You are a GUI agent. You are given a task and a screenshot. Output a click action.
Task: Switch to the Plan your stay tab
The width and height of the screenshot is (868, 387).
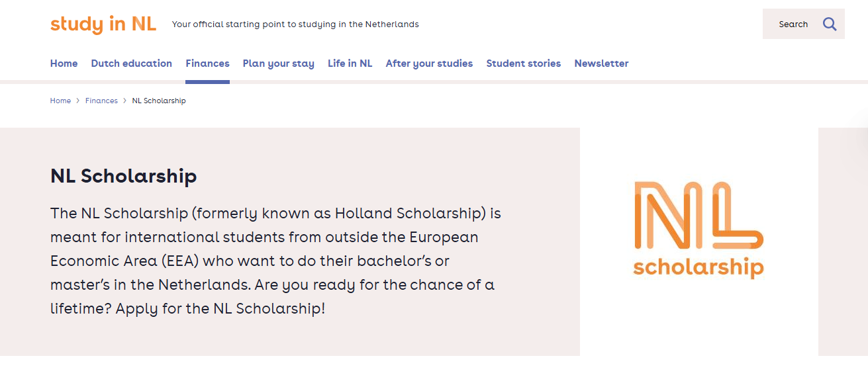278,64
